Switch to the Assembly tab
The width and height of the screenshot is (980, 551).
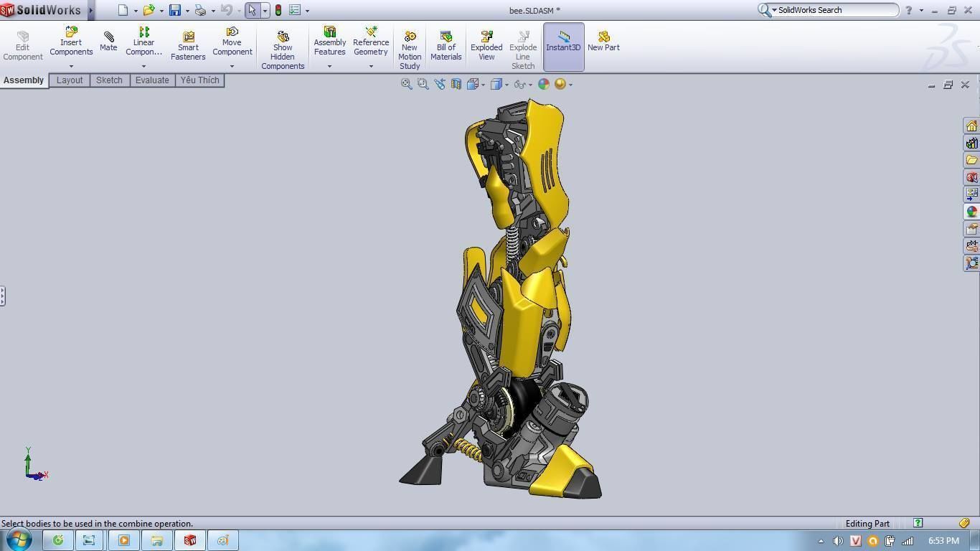click(24, 80)
